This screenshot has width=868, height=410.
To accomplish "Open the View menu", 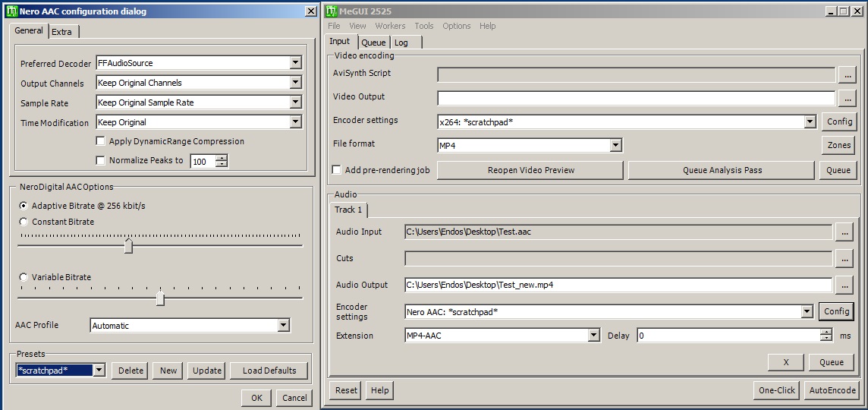I will pyautogui.click(x=357, y=26).
